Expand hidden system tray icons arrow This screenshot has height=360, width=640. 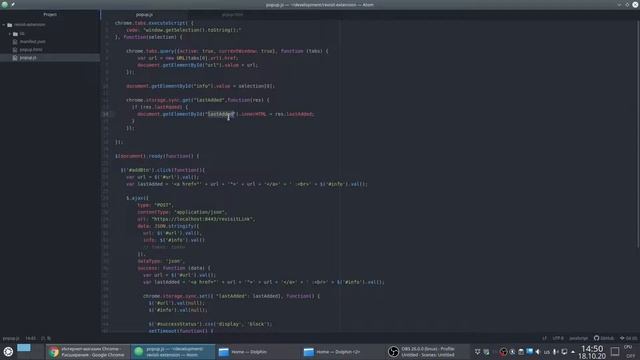point(573,352)
